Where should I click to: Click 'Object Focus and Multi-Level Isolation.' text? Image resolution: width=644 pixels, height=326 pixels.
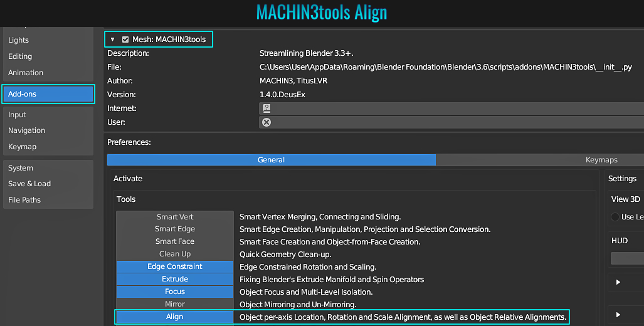306,292
